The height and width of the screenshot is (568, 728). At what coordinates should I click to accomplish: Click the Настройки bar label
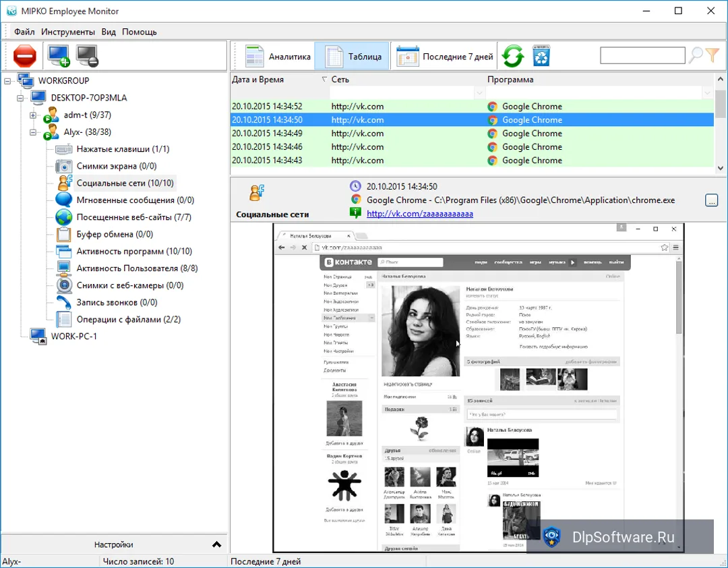tap(114, 544)
